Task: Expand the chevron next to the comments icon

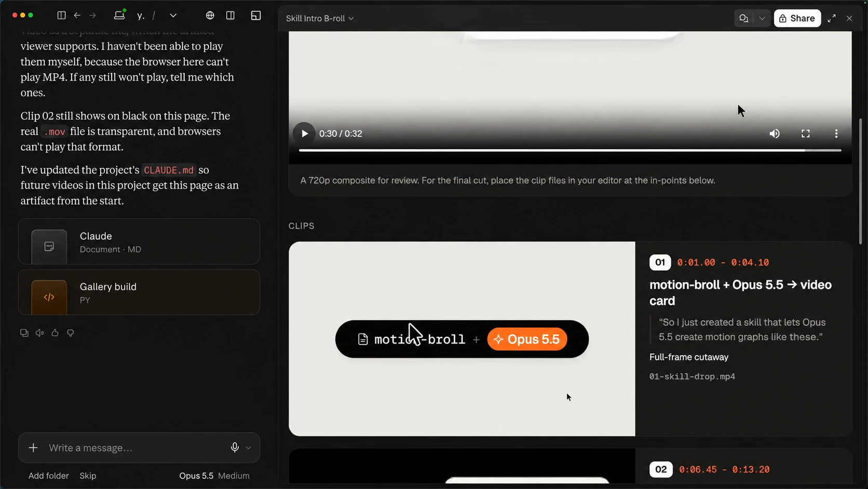Action: pos(762,18)
